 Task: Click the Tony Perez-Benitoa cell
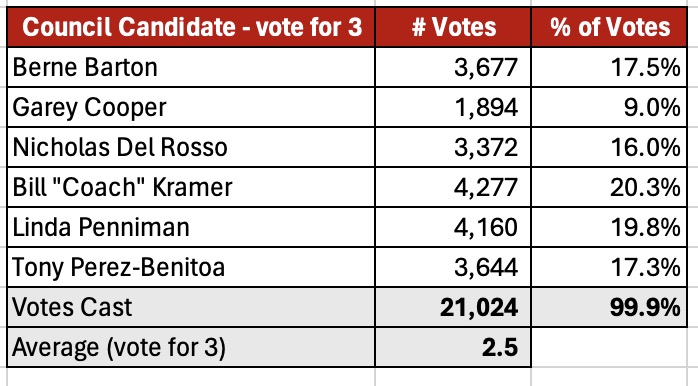pyautogui.click(x=191, y=267)
